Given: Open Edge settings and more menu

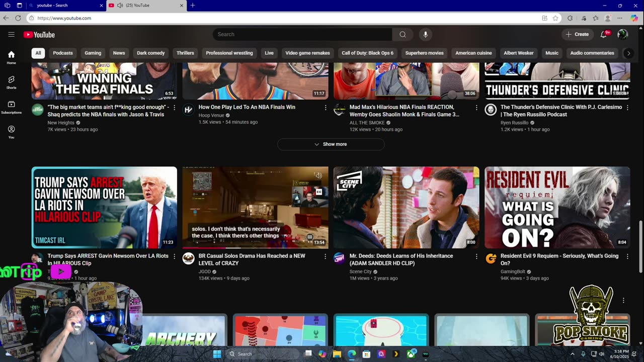Looking at the screenshot, I should 620,18.
